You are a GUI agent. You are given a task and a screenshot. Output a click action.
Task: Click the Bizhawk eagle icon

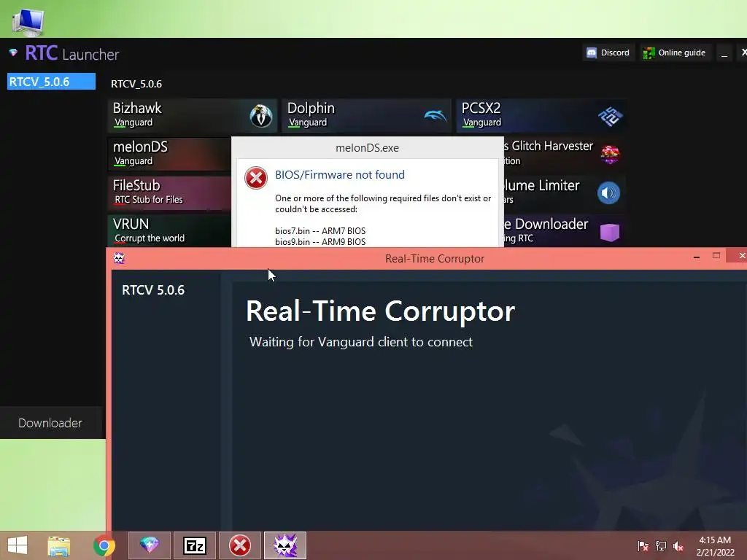pos(261,116)
